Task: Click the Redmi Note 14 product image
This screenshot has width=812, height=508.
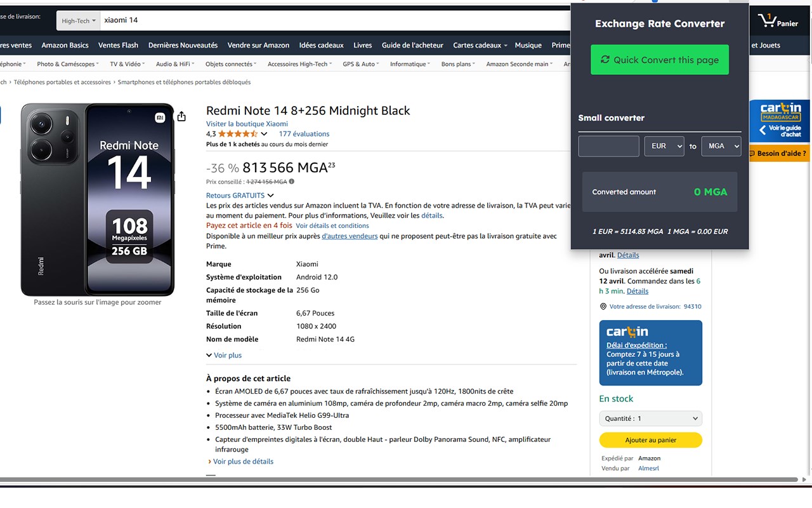Action: click(x=98, y=199)
